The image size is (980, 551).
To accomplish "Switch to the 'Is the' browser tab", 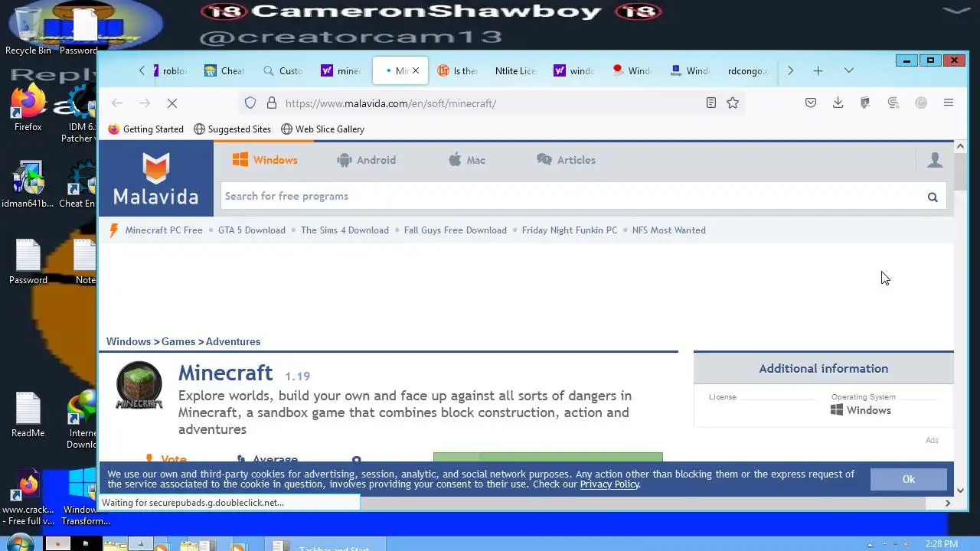I will [x=459, y=70].
